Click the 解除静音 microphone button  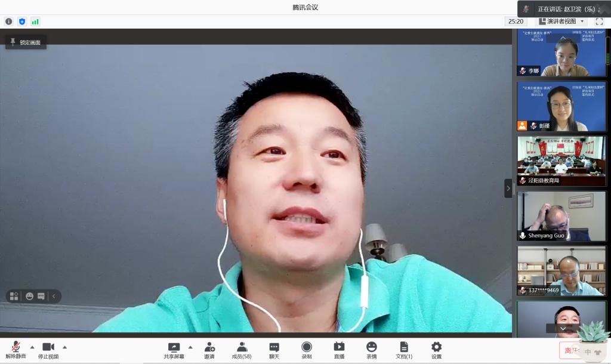(x=16, y=350)
